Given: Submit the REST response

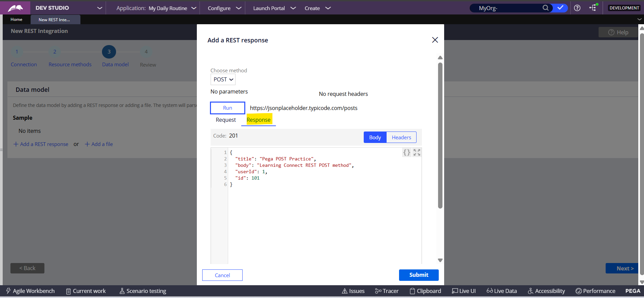Looking at the screenshot, I should (419, 275).
